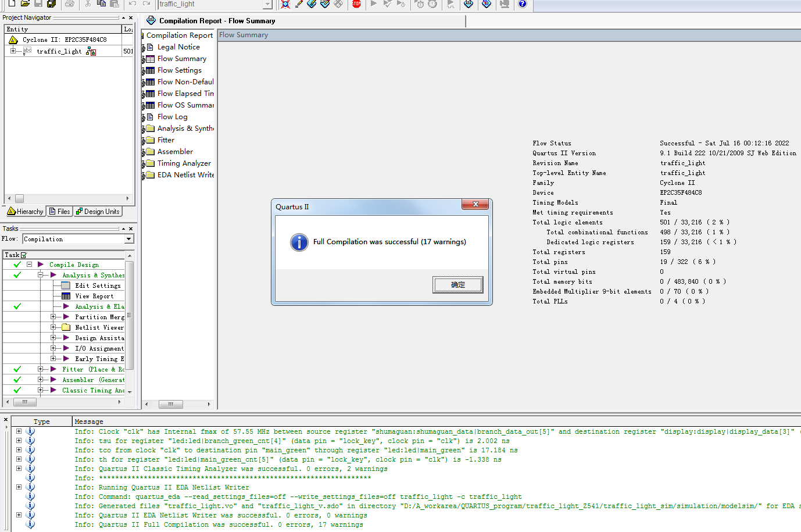Click the Flow Log document icon
Viewport: 801px width, 532px height.
click(150, 117)
